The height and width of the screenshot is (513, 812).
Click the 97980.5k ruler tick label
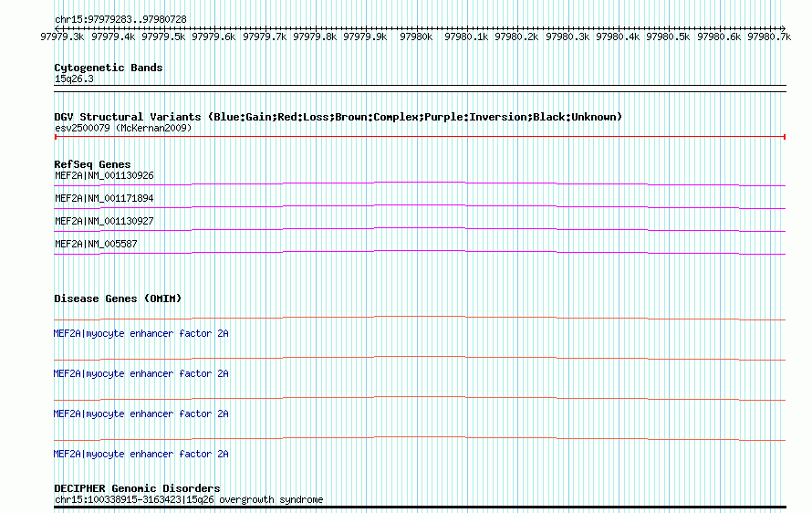point(668,37)
